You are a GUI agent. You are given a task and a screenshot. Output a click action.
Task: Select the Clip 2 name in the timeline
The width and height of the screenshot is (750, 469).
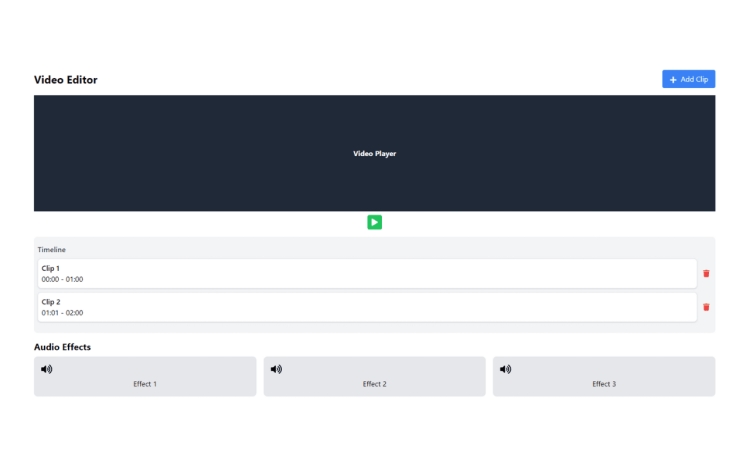51,302
